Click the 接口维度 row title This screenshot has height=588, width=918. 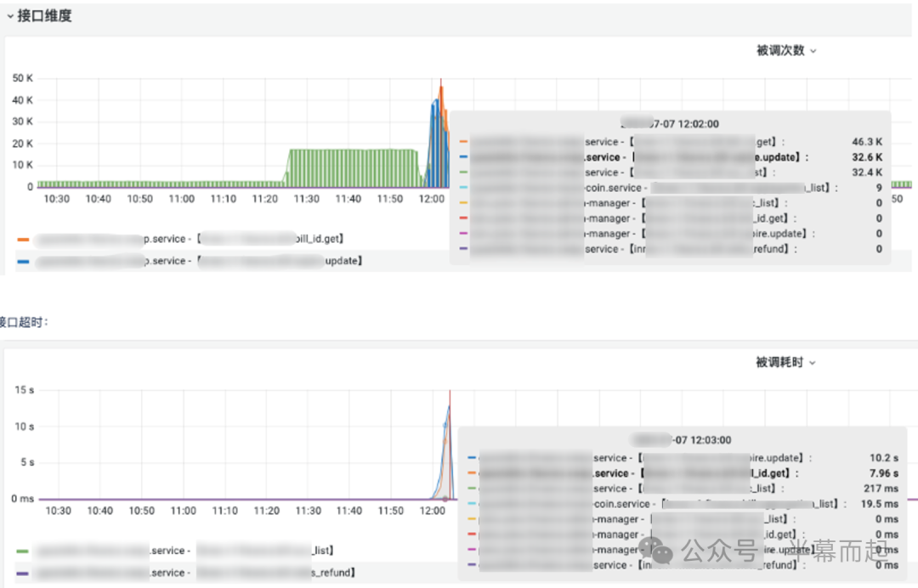coord(44,16)
